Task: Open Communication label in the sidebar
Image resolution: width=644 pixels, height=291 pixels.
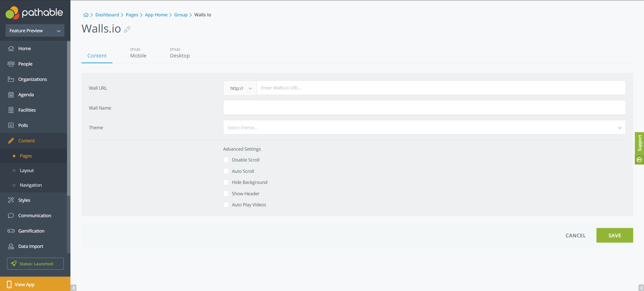Action: 35,215
